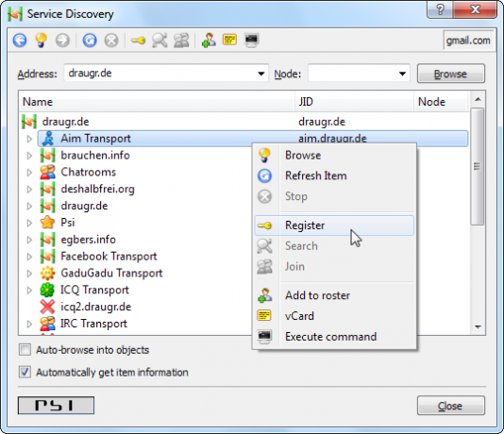Viewport: 504px width, 434px height.
Task: Open the Address dropdown arrow
Action: 261,74
